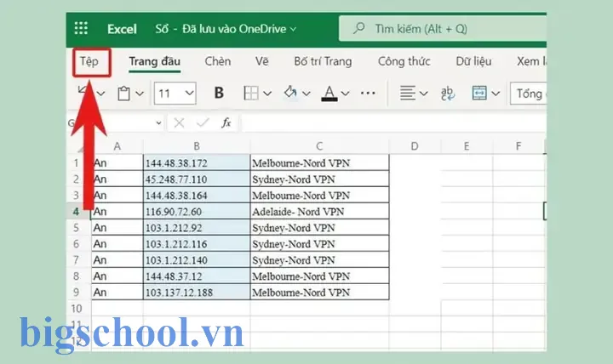The height and width of the screenshot is (364, 613).
Task: Select cell with 144.48.38.164
Action: tap(197, 196)
